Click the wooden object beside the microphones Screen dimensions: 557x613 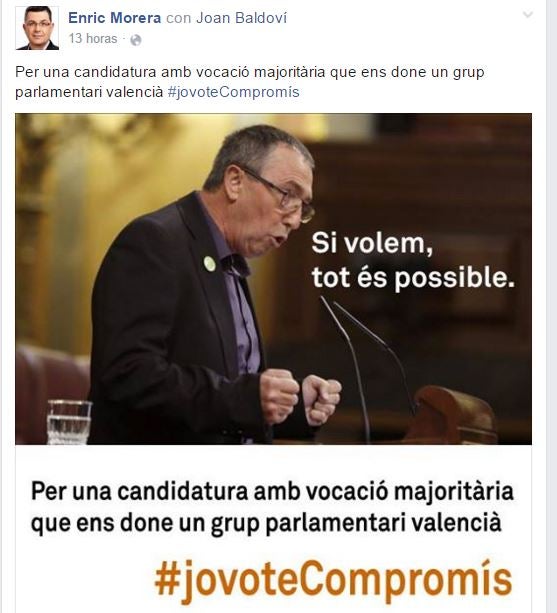451,414
